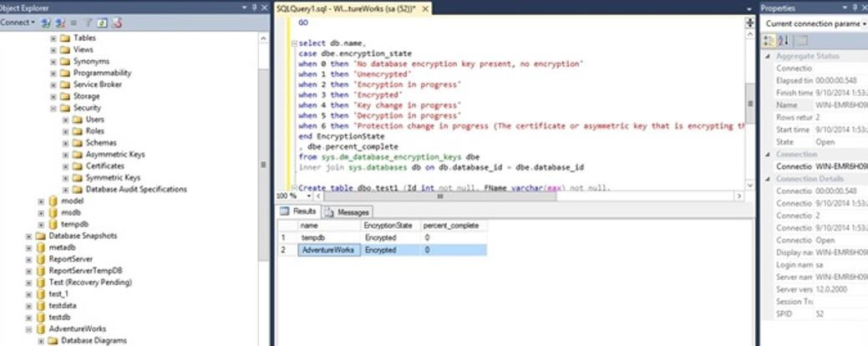
Task: Click the Disconnect icon in Object Explorer toolbar
Action: click(60, 23)
